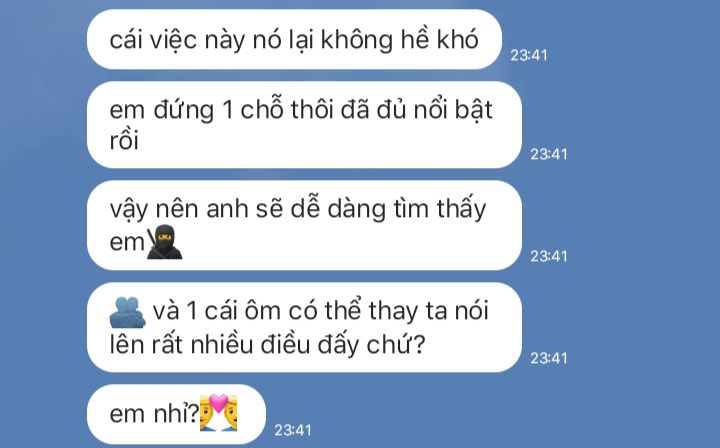Click the text "lên rất nhiều điều đấy chứ?"
This screenshot has width=720, height=448.
pos(267,345)
